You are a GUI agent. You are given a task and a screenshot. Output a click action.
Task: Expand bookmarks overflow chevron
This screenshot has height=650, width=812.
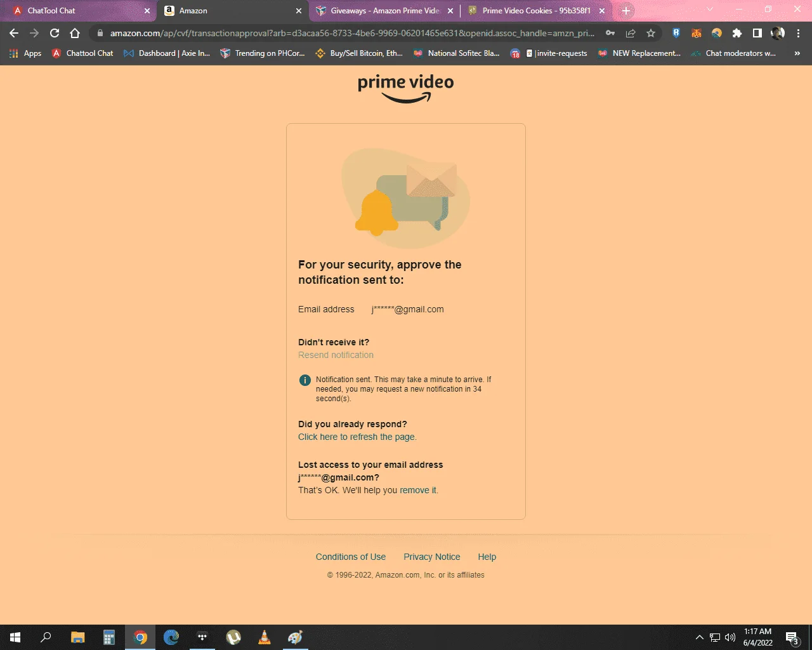797,53
